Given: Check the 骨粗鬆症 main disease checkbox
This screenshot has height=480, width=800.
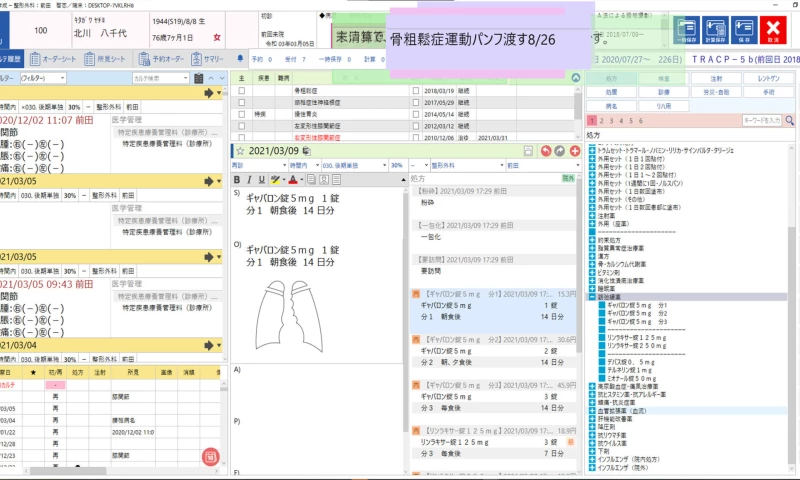Looking at the screenshot, I should coord(242,90).
